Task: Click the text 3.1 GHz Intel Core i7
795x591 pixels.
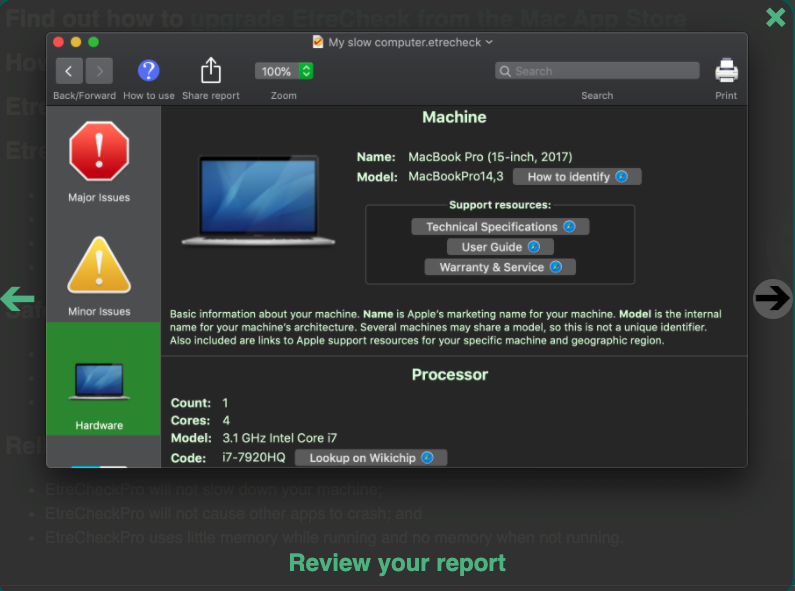Action: pos(280,438)
